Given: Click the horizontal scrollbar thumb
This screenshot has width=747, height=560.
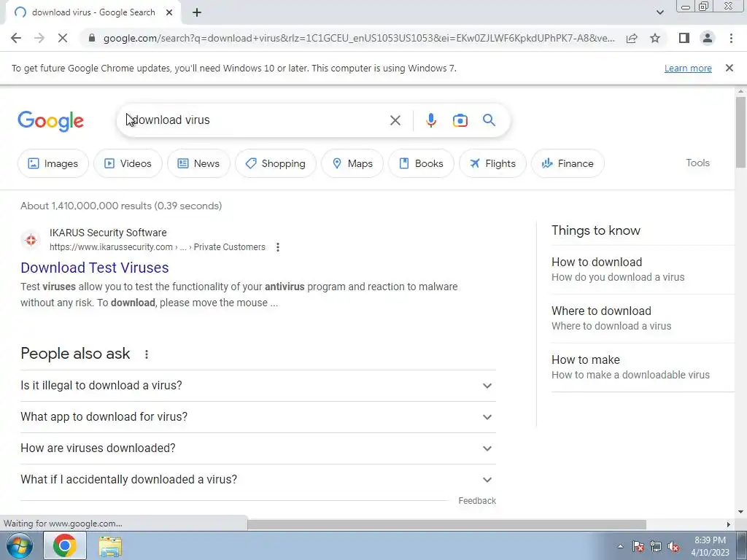Looking at the screenshot, I should [x=446, y=524].
